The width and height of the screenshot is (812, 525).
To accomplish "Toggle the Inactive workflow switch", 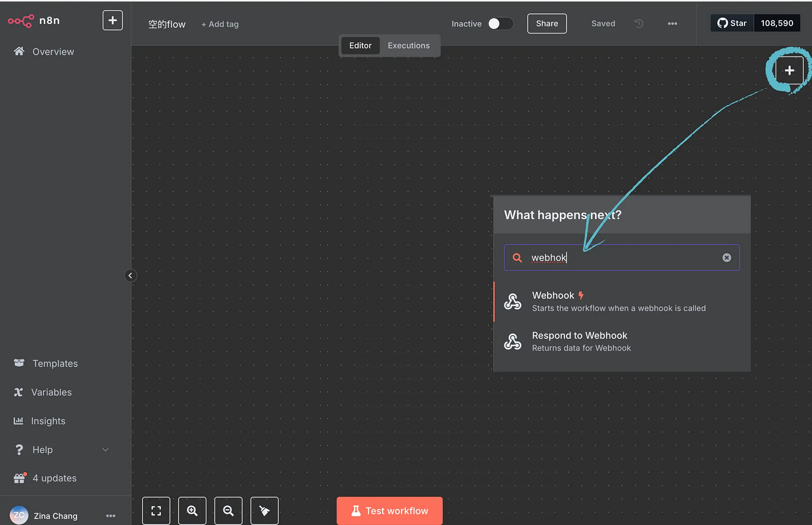I will tap(500, 23).
